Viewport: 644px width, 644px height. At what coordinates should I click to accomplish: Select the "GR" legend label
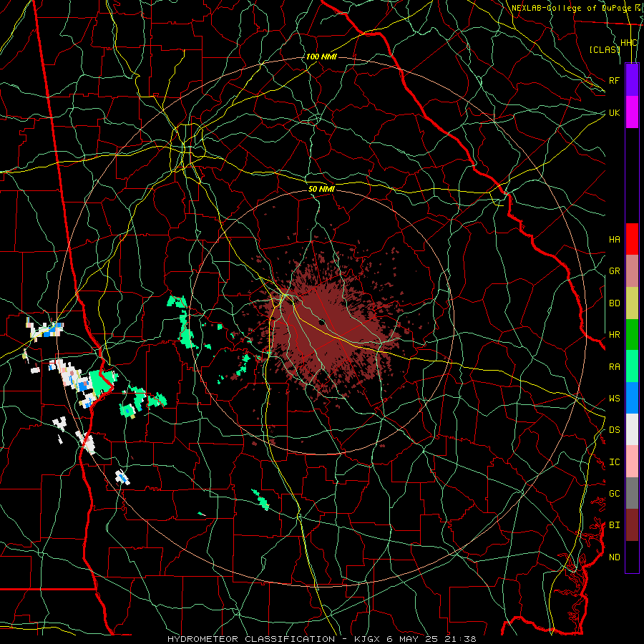coord(614,271)
